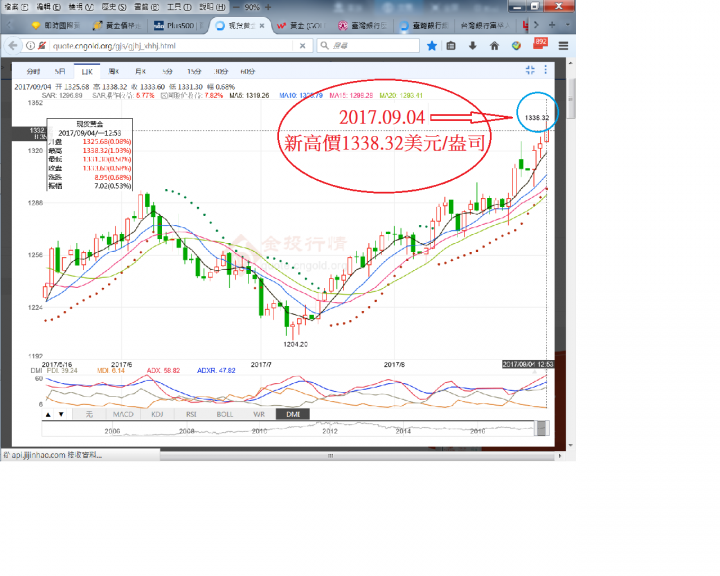Select the RSI indicator

point(191,414)
